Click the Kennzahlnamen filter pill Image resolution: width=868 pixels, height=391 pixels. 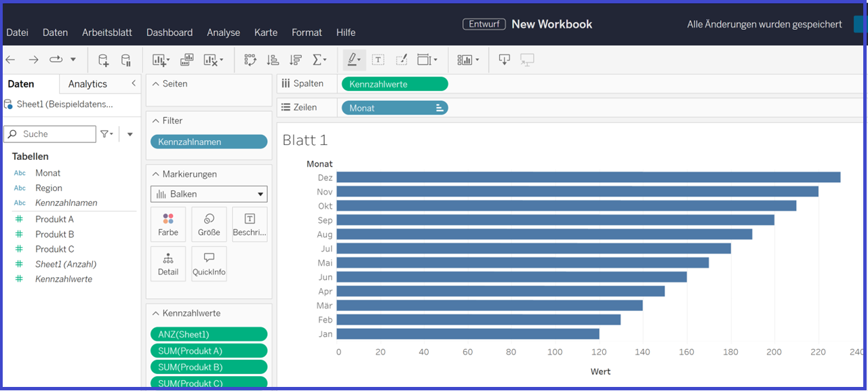tap(209, 142)
